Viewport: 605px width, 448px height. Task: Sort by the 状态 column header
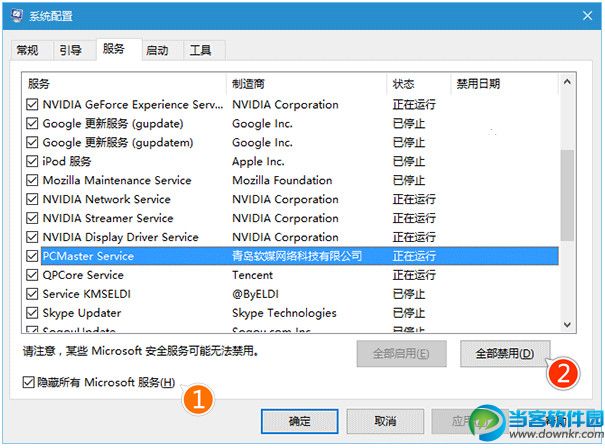click(419, 84)
